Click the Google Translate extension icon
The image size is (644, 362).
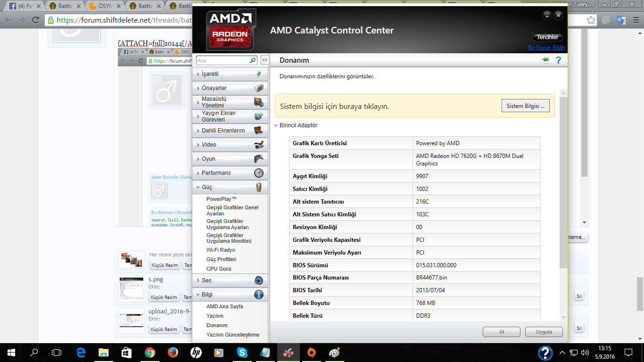[621, 20]
